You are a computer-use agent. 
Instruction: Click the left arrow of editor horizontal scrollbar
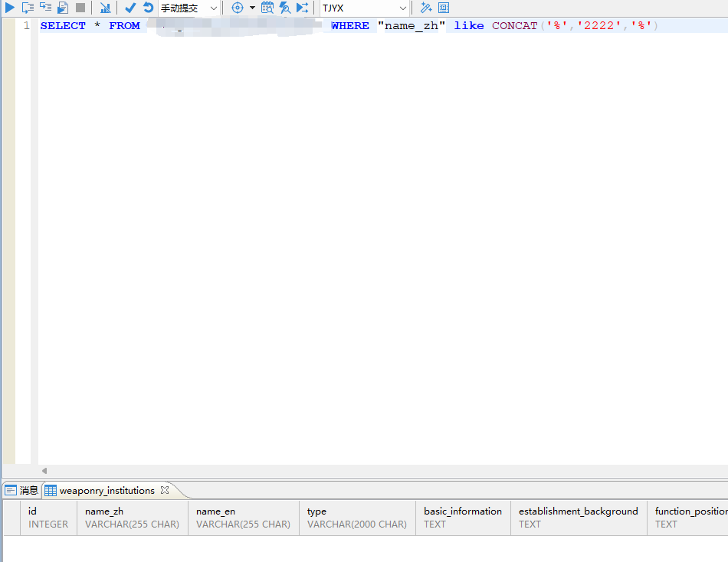pyautogui.click(x=44, y=471)
